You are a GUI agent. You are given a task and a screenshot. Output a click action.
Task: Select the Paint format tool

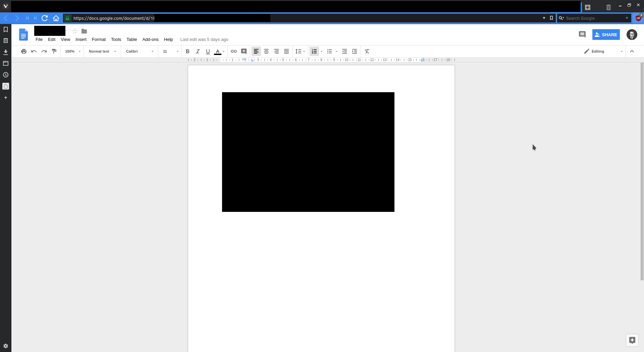tap(54, 51)
